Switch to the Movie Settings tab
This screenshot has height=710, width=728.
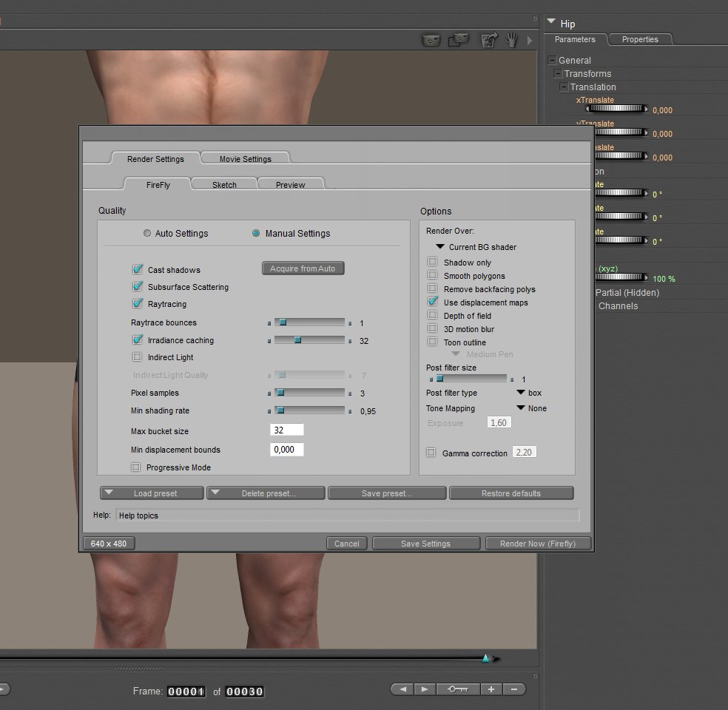(x=245, y=159)
